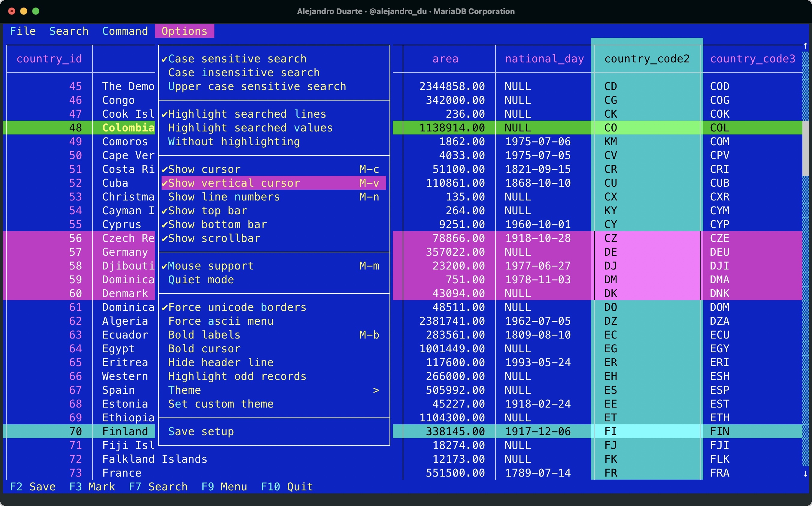
Task: Click the country_code3 column header
Action: click(753, 59)
